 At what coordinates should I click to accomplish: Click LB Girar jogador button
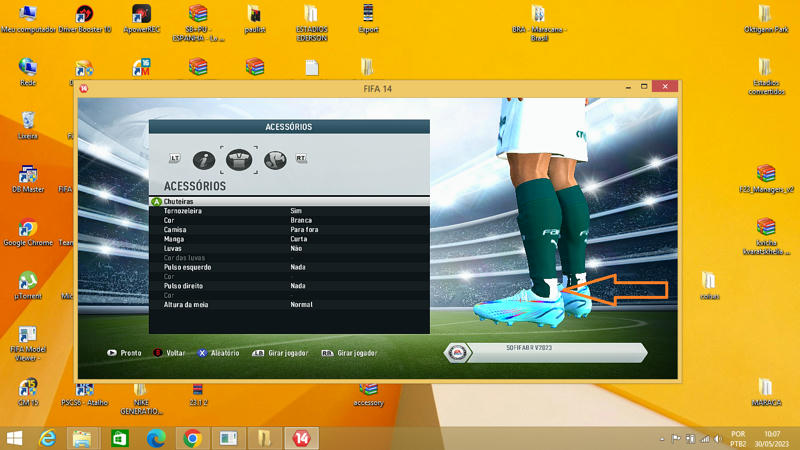tap(280, 353)
